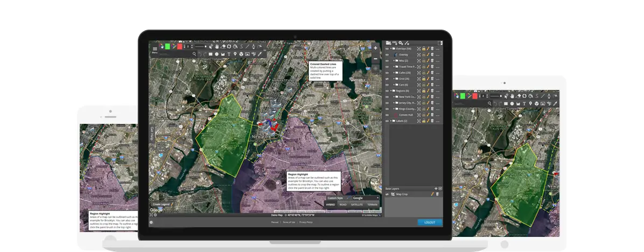This screenshot has width=644, height=252.
Task: Select the hand pan tool
Action: 216,46
